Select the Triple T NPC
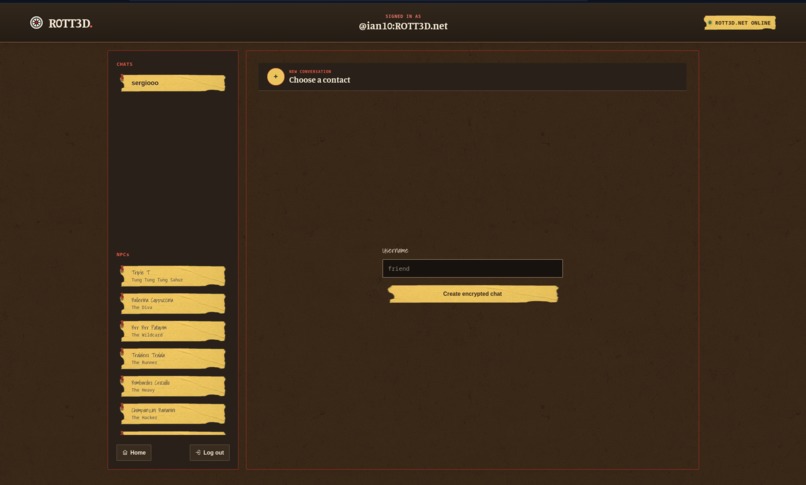 173,276
